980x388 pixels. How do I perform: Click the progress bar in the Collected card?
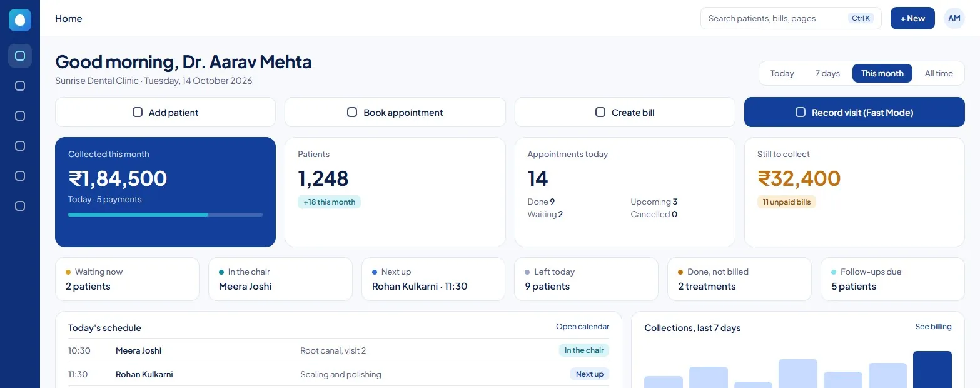(x=165, y=215)
